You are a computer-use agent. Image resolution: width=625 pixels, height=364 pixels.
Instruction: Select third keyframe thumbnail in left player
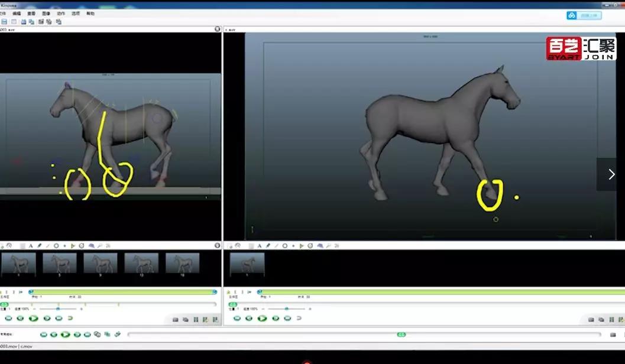(101, 264)
